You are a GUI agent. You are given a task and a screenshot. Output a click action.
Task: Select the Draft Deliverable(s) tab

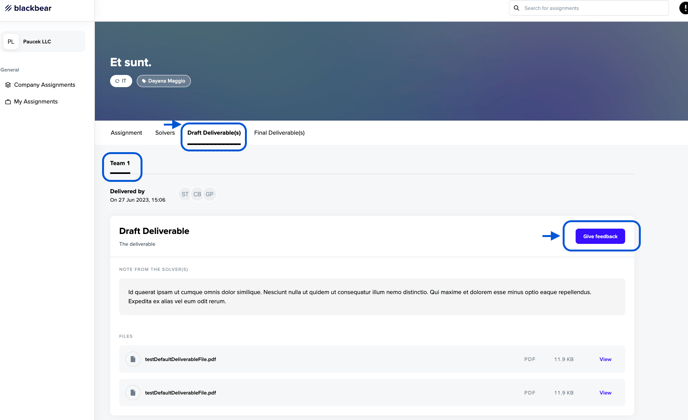(x=214, y=133)
